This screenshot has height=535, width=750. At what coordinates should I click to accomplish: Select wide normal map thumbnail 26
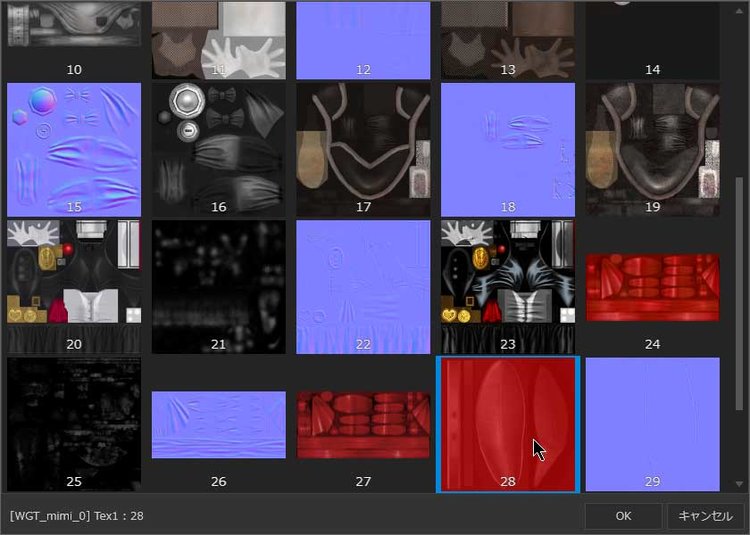pyautogui.click(x=219, y=425)
